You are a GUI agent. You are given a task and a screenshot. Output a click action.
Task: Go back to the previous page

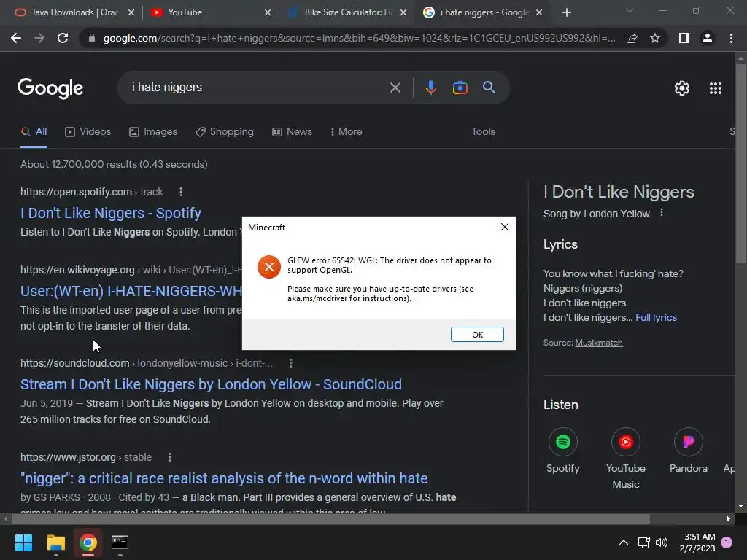pos(16,38)
